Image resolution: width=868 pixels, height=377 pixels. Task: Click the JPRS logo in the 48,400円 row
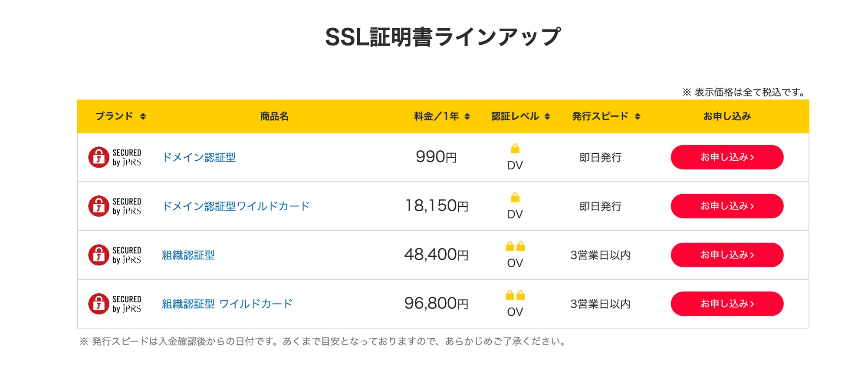click(115, 255)
